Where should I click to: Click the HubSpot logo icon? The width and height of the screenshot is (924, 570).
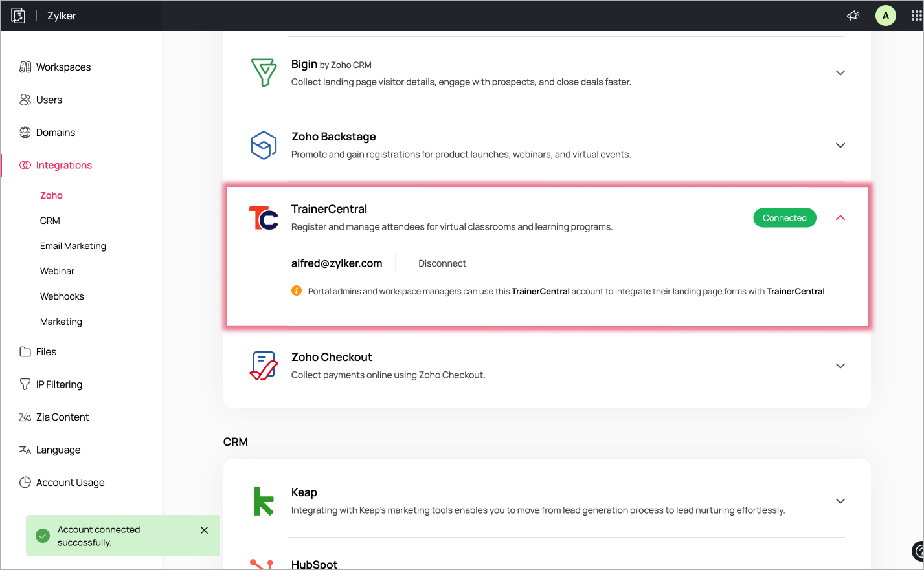(x=262, y=564)
